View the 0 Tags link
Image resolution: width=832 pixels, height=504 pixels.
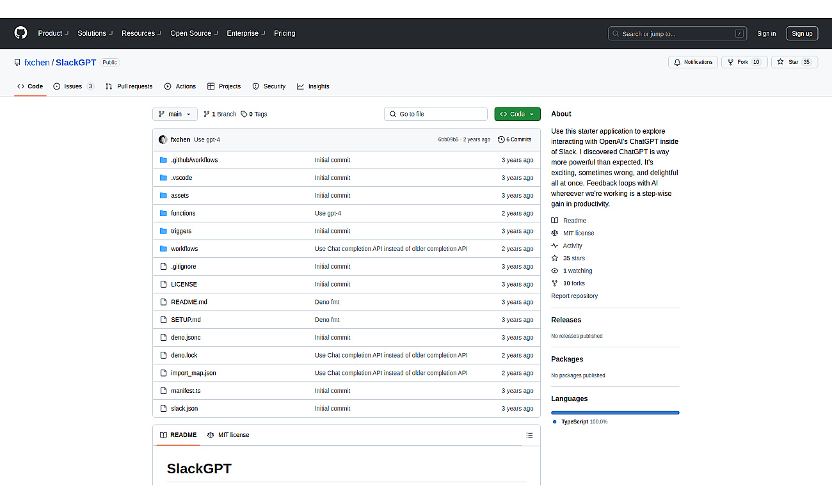click(254, 114)
